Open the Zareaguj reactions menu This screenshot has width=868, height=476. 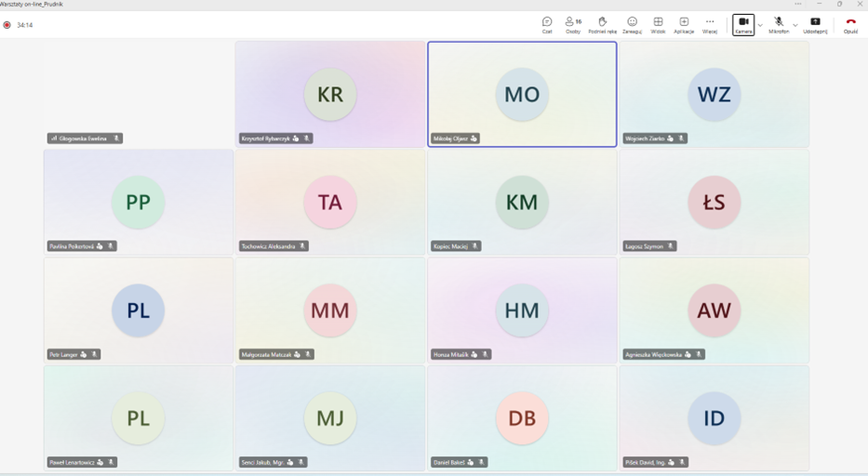pos(632,24)
